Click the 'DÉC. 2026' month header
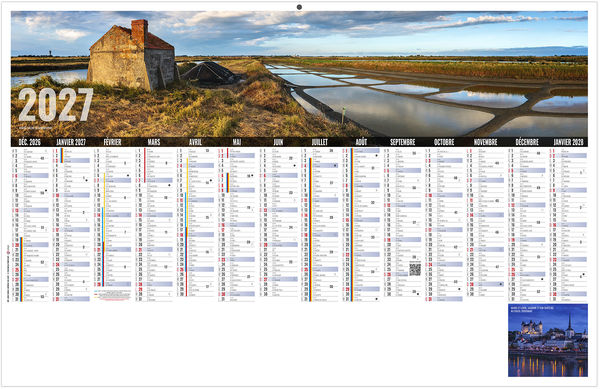600x389 pixels. point(29,142)
